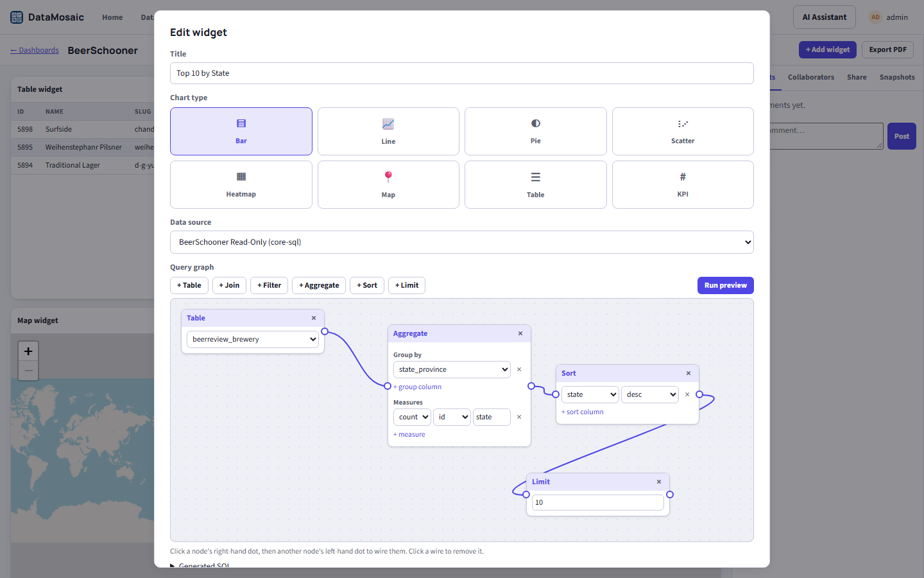Image resolution: width=924 pixels, height=578 pixels.
Task: Remove the Table node
Action: [314, 318]
